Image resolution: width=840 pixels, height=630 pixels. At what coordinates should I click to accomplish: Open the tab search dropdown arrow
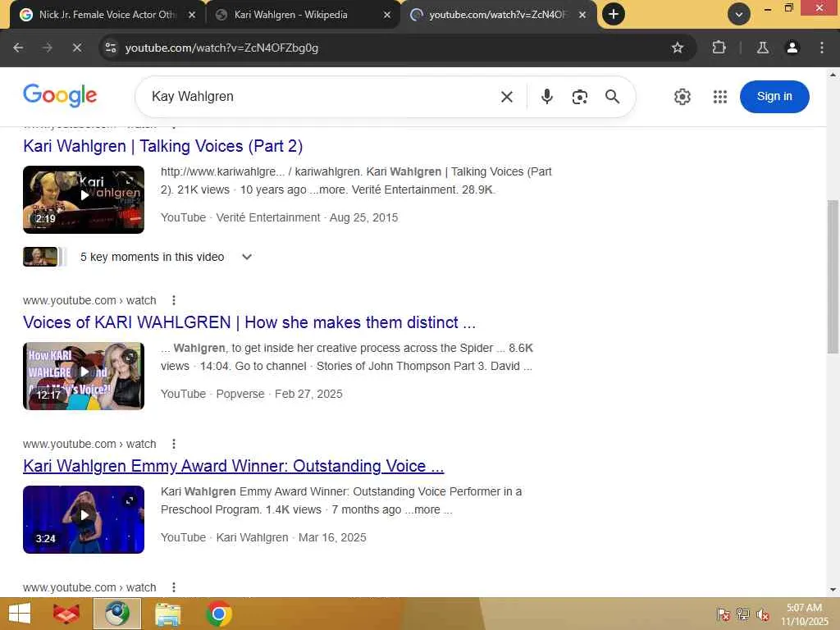point(739,15)
